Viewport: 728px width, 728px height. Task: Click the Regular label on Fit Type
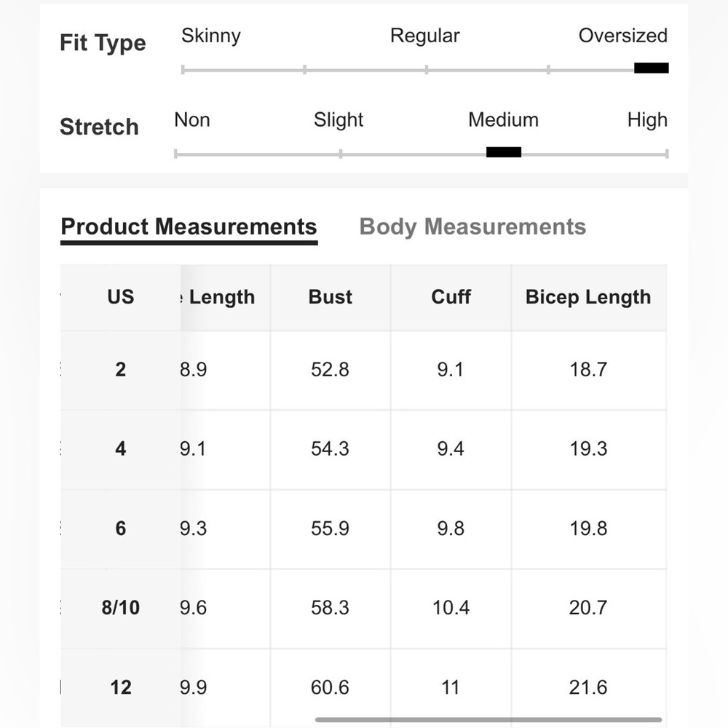(424, 36)
